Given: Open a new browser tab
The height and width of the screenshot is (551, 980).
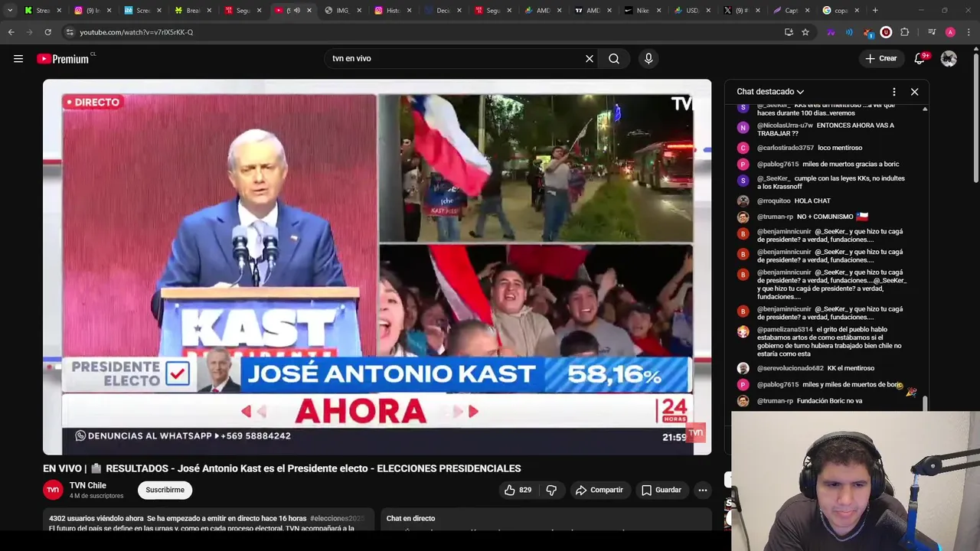Looking at the screenshot, I should (875, 11).
